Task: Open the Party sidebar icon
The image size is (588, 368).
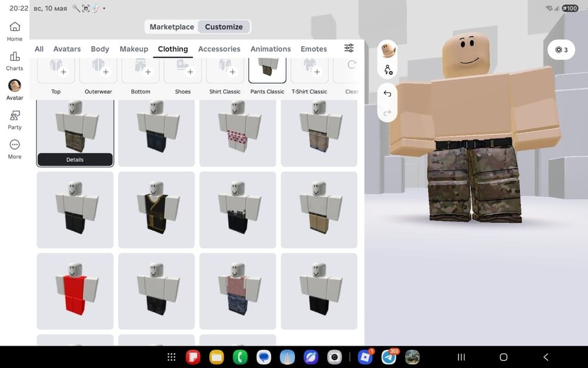Action: [15, 120]
